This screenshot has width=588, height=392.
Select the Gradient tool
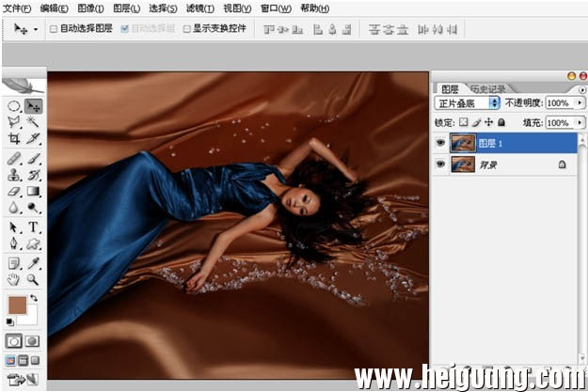pos(33,192)
